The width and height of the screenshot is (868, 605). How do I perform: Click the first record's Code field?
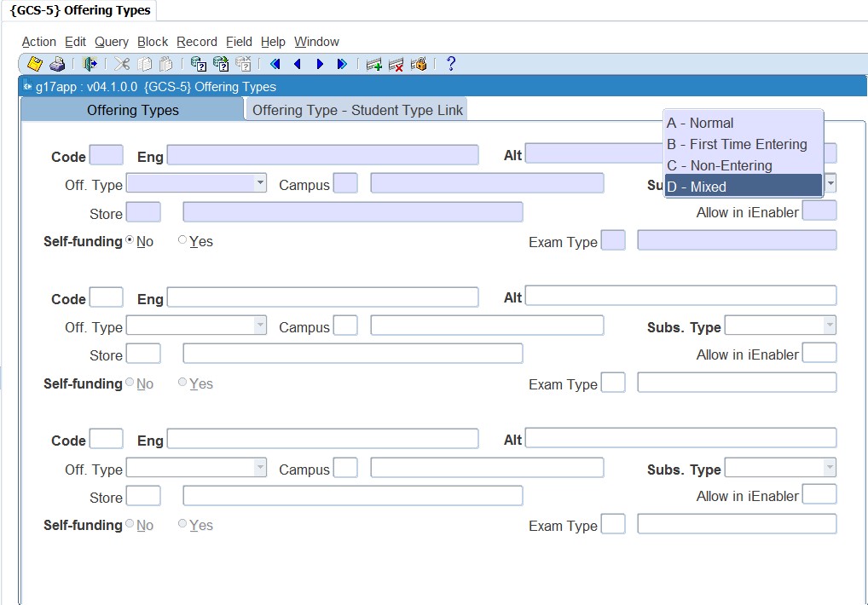click(106, 155)
